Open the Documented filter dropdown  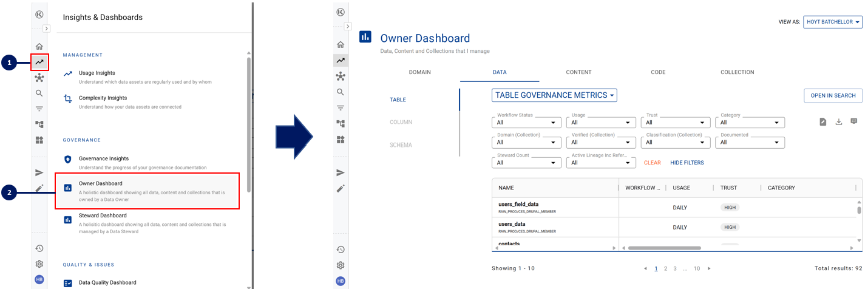pyautogui.click(x=751, y=143)
